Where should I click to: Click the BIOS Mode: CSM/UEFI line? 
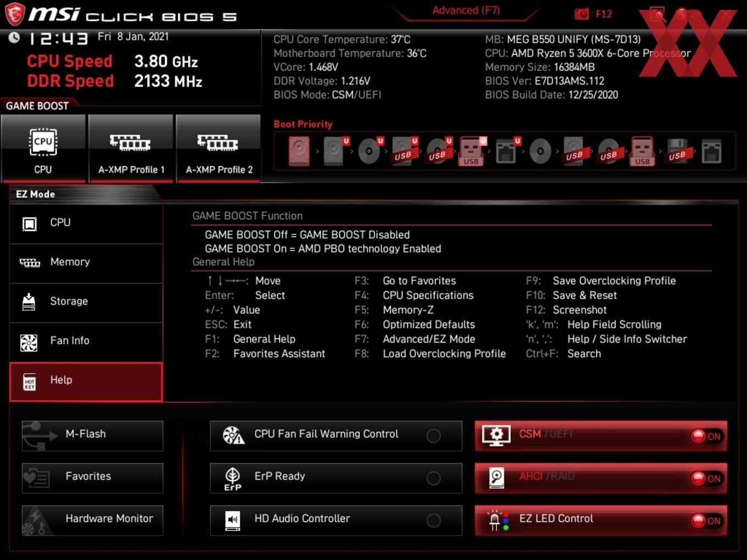(x=327, y=95)
